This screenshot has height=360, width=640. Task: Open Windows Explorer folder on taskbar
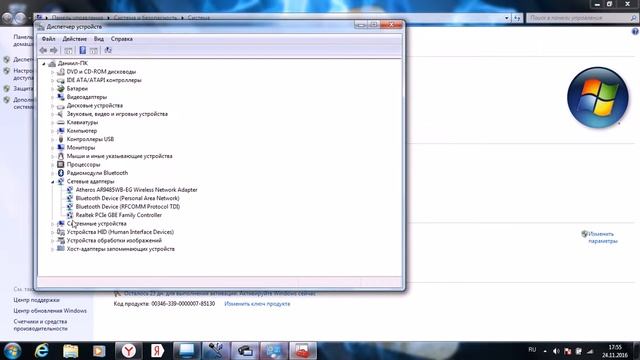[71, 351]
